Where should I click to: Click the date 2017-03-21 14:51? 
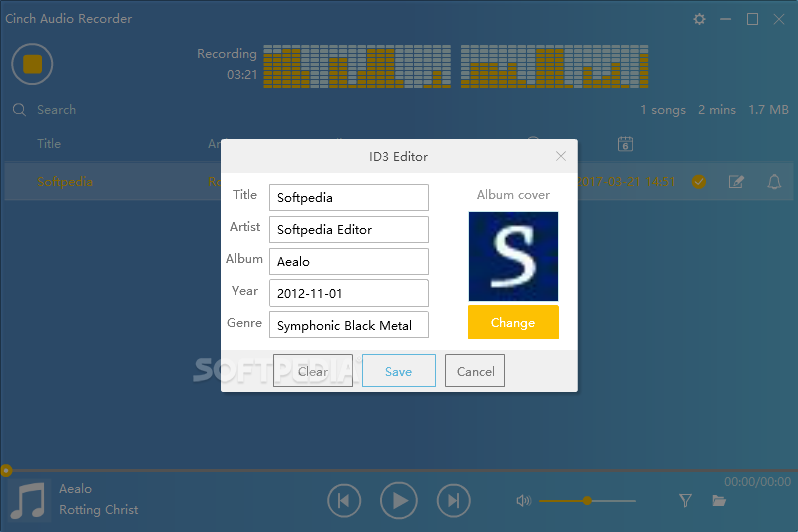626,182
